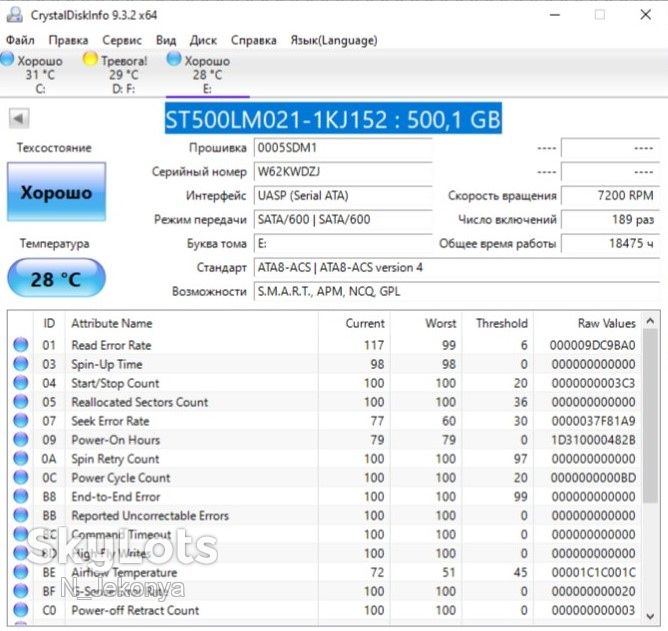
Task: Select the Power-On Hours attribute name
Action: tap(115, 440)
